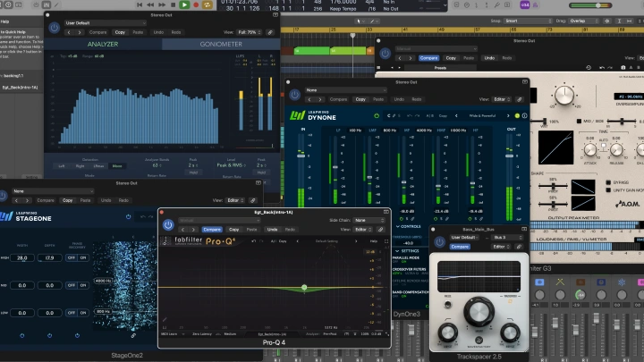This screenshot has height=362, width=644.
Task: Toggle the StageOne blue bypass power icon
Action: pos(129,216)
